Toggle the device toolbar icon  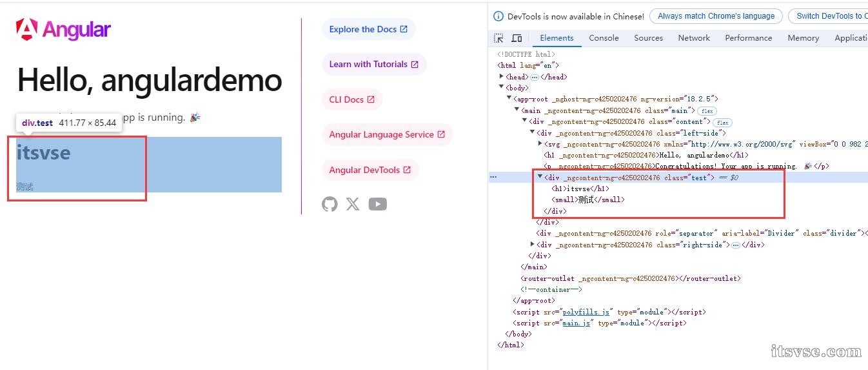pyautogui.click(x=517, y=38)
